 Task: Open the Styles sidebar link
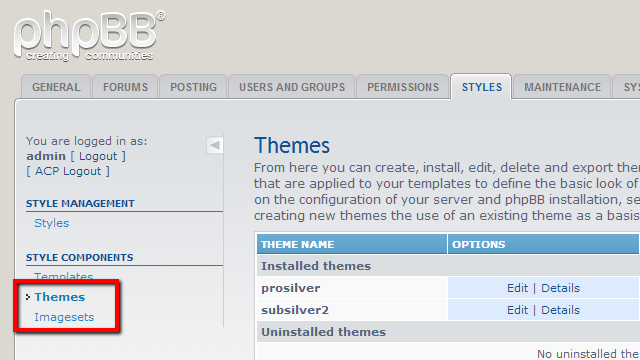click(x=51, y=223)
